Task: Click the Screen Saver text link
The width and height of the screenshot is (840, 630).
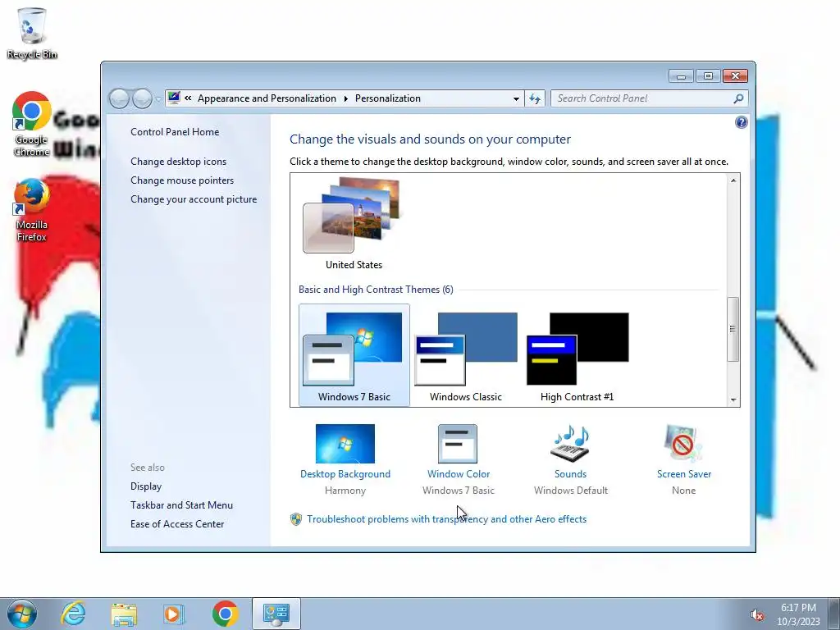Action: click(x=684, y=474)
